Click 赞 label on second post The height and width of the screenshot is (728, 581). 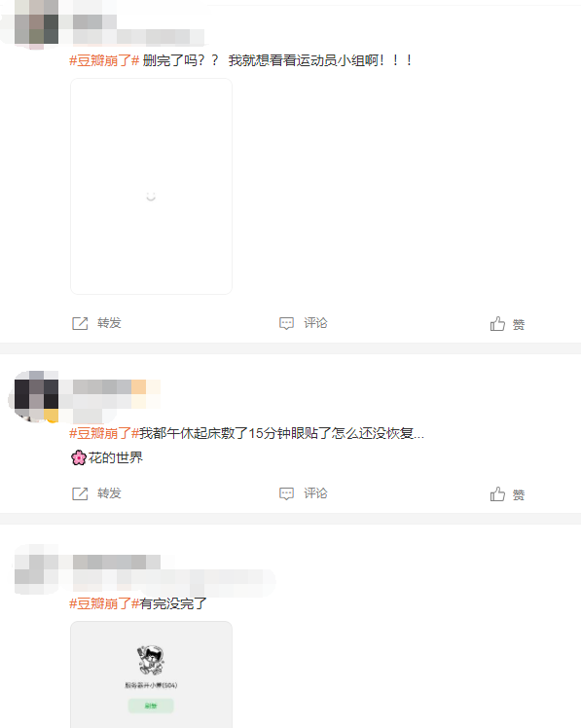coord(519,495)
